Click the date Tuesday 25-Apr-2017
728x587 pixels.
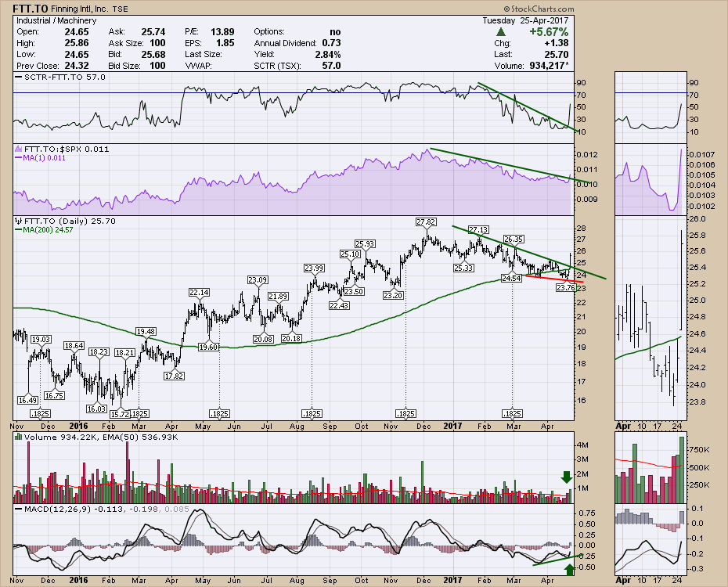[525, 21]
